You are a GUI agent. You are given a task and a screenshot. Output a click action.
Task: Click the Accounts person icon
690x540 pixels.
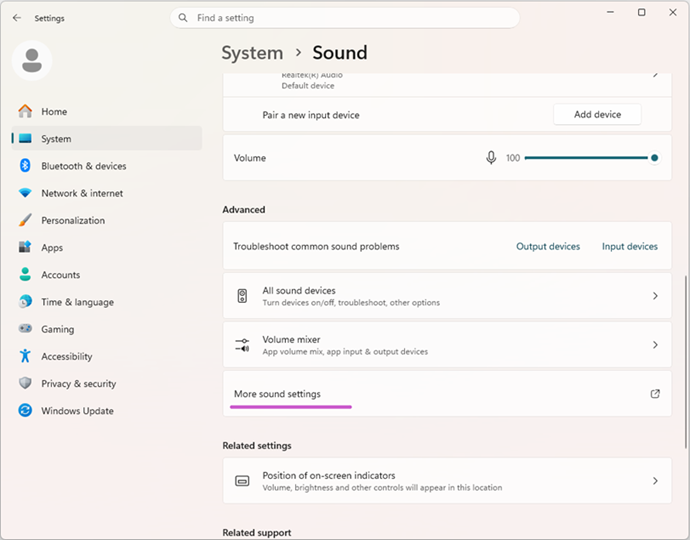click(x=25, y=274)
